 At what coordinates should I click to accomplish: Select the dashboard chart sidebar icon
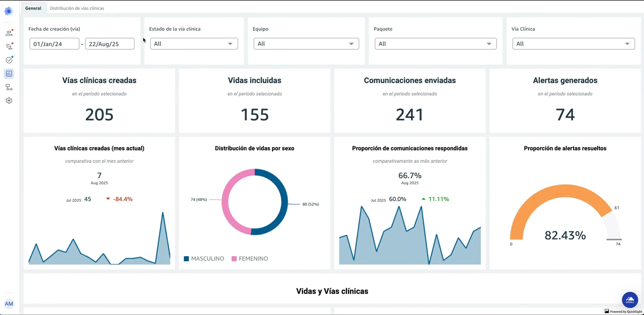(9, 74)
